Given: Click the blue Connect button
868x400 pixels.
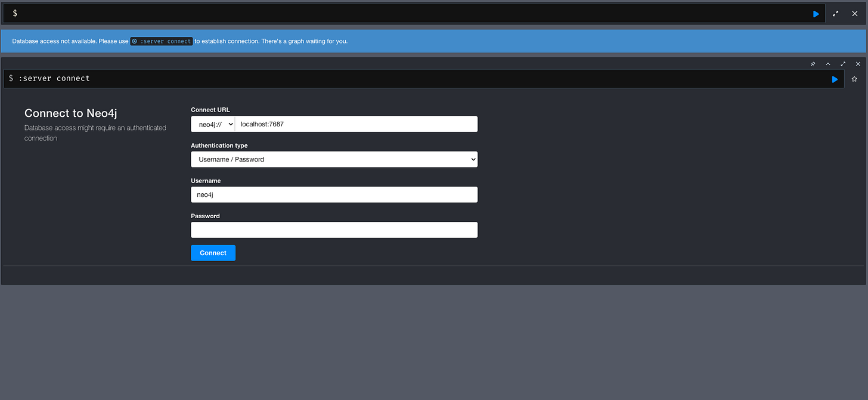Looking at the screenshot, I should [213, 253].
